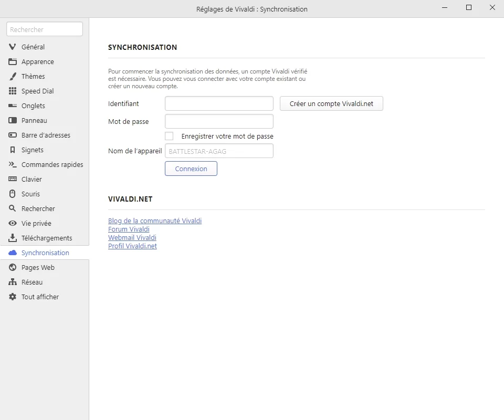This screenshot has width=504, height=420.
Task: Click the Réseau network icon
Action: [x=12, y=282]
